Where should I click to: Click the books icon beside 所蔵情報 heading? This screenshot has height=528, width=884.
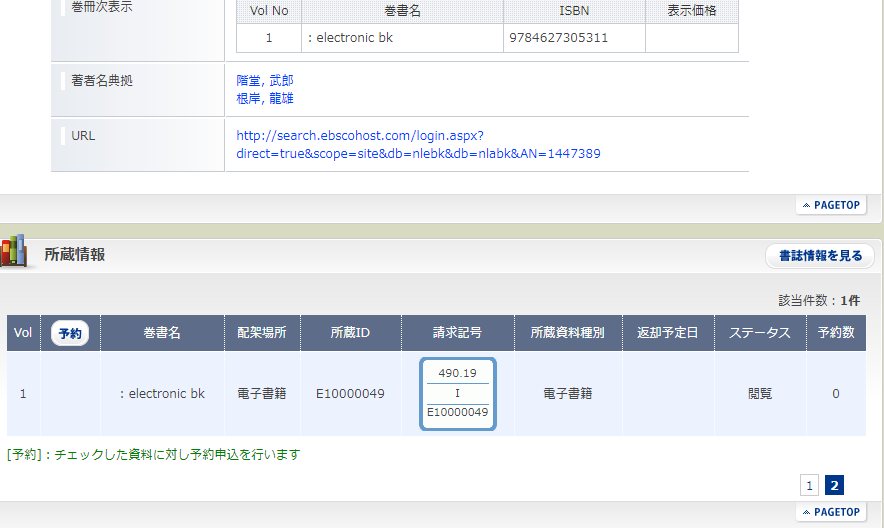point(14,252)
